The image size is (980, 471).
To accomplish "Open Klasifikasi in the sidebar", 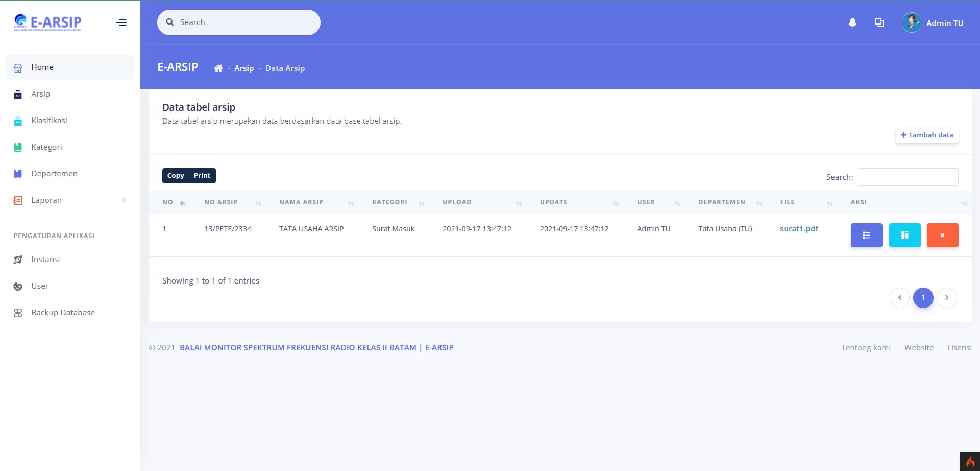I will [x=49, y=121].
